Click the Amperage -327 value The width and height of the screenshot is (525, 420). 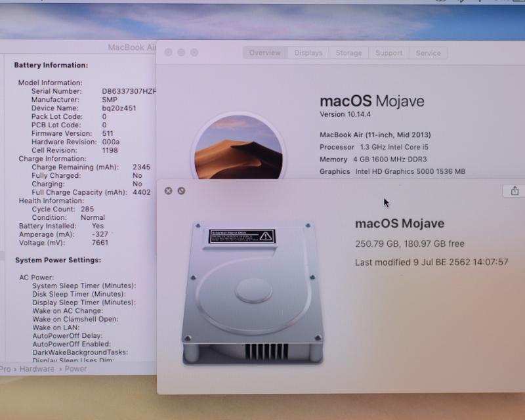pyautogui.click(x=100, y=234)
